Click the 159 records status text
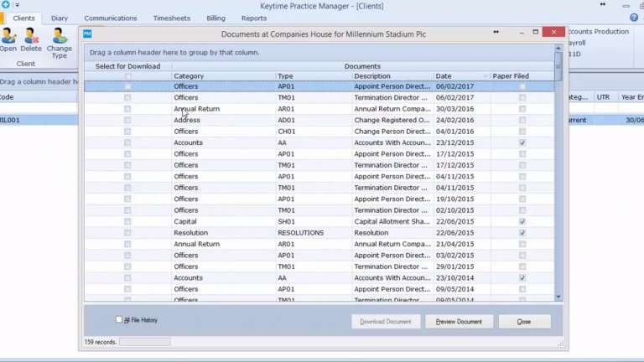Viewport: 644px width, 362px height. pos(101,342)
